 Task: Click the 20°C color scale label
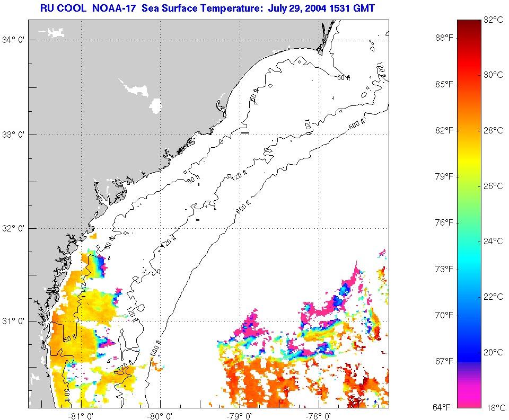tap(493, 352)
